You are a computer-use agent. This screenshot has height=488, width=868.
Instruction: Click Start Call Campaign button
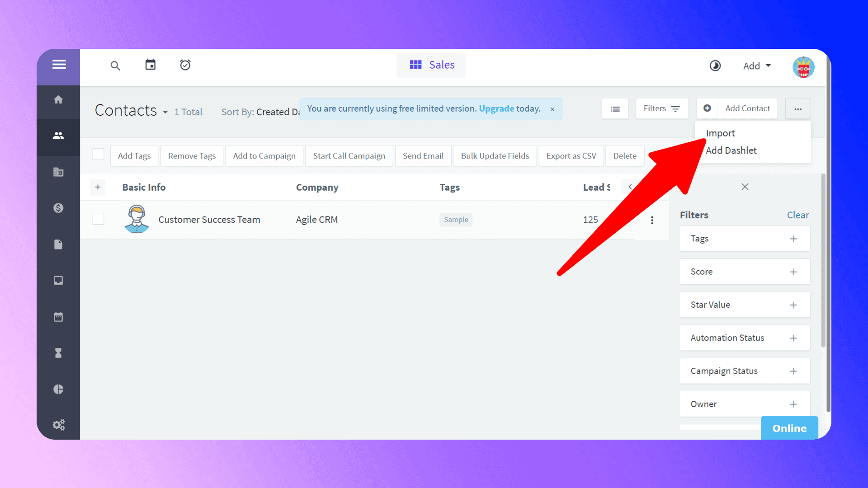pos(349,156)
